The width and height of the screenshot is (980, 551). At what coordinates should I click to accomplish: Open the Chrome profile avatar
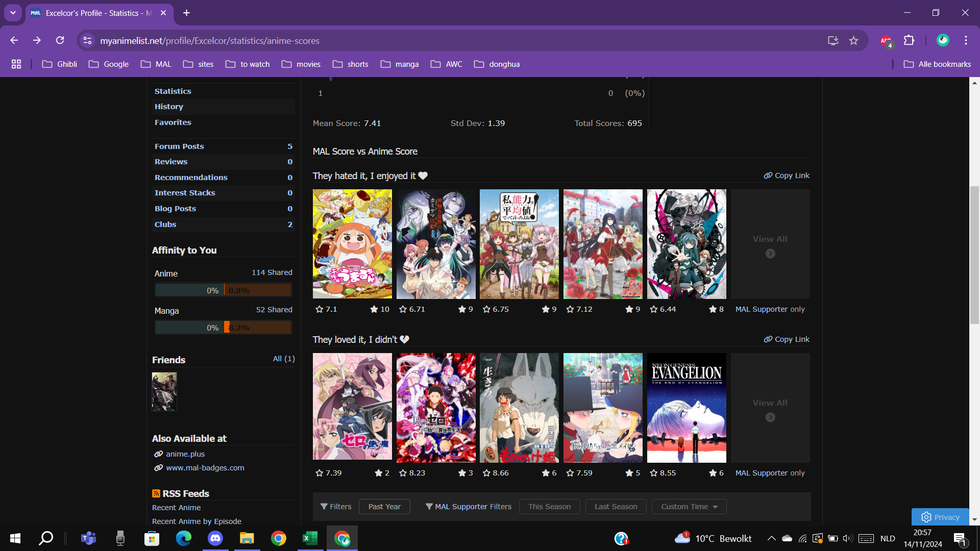(943, 40)
